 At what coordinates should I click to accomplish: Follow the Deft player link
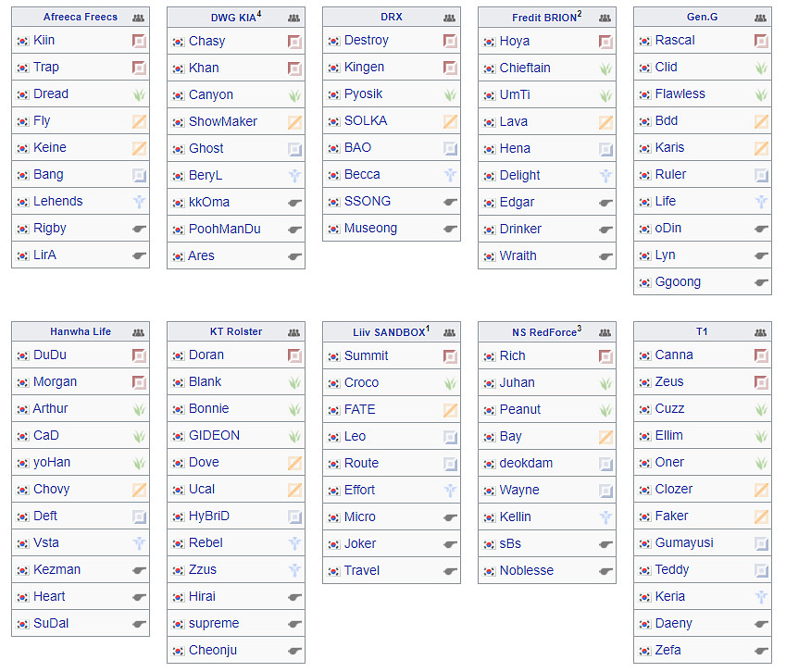(45, 516)
